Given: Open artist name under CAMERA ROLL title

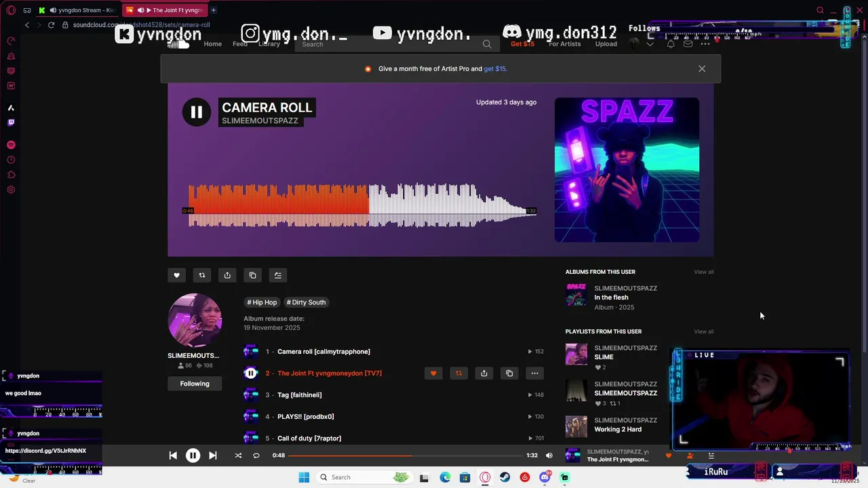Looking at the screenshot, I should tap(260, 121).
